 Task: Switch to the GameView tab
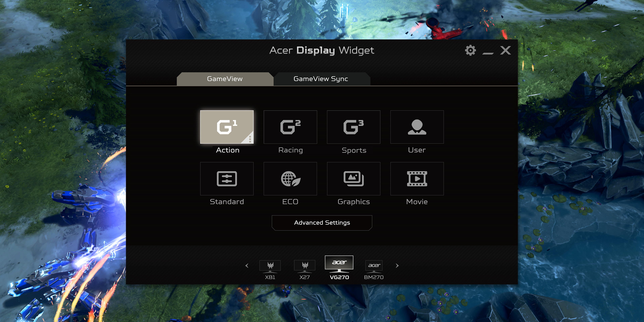(x=225, y=78)
